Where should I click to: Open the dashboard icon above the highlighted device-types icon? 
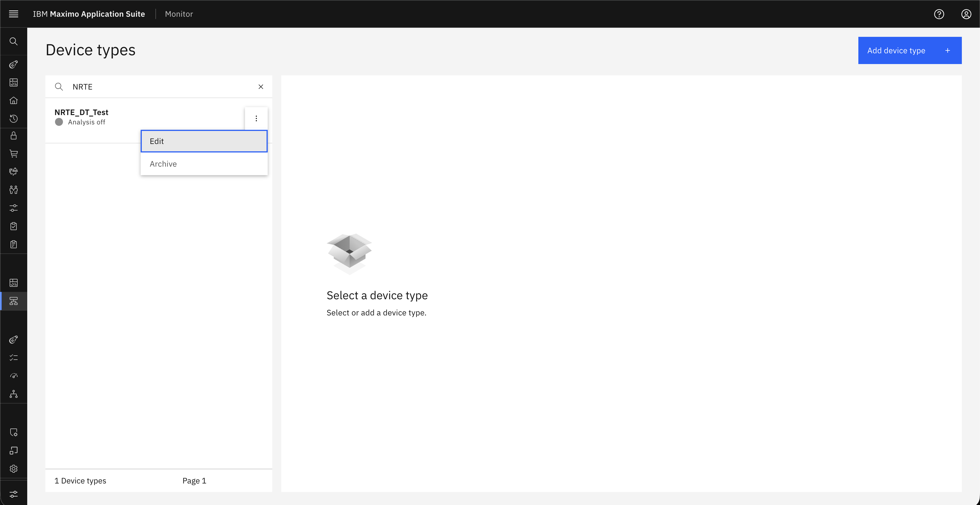(13, 283)
